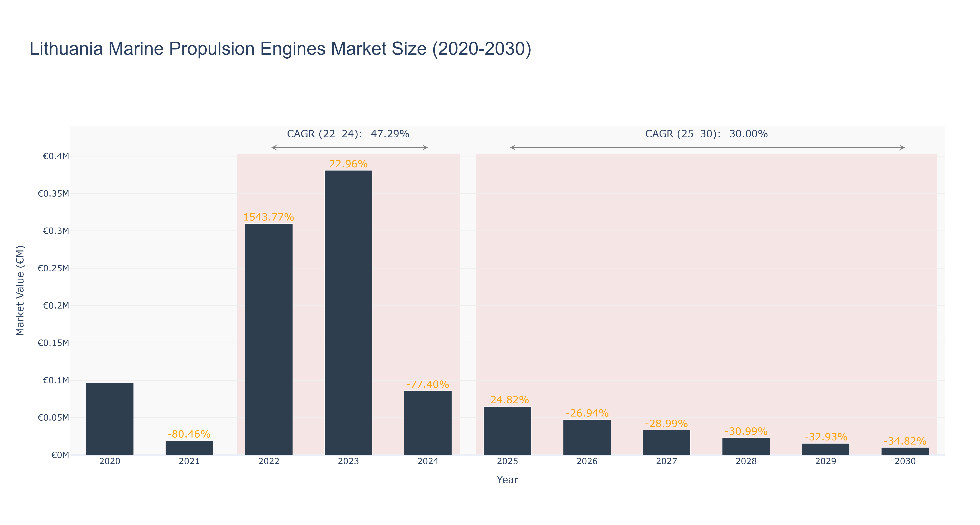Screen dimensions: 980x525
Task: Click the '2030' x-axis tick label
Action: click(x=905, y=461)
